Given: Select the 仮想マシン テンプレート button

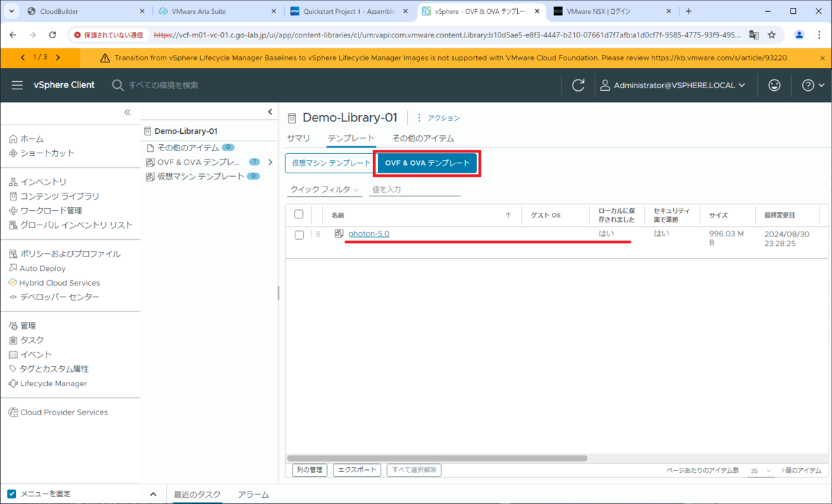Looking at the screenshot, I should [331, 164].
